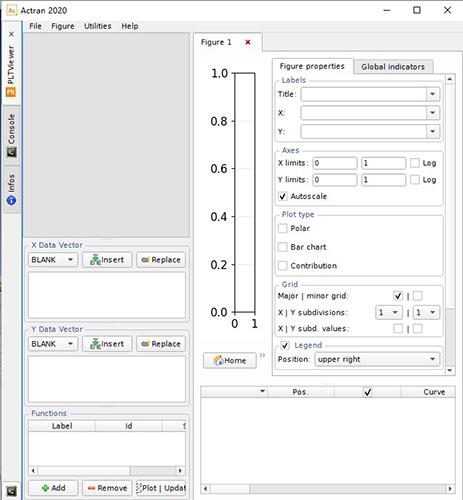This screenshot has height=500, width=463.
Task: Open the Title label dropdown arrow
Action: (432, 94)
